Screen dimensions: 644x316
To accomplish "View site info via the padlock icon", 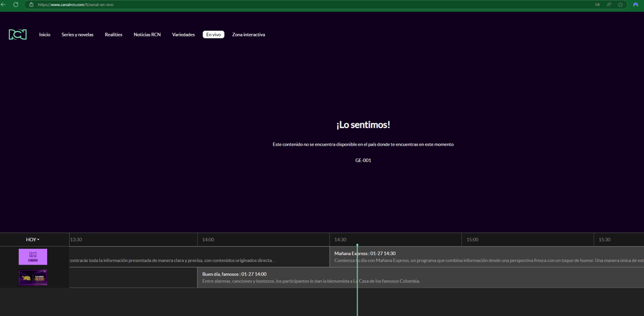I will 31,4.
